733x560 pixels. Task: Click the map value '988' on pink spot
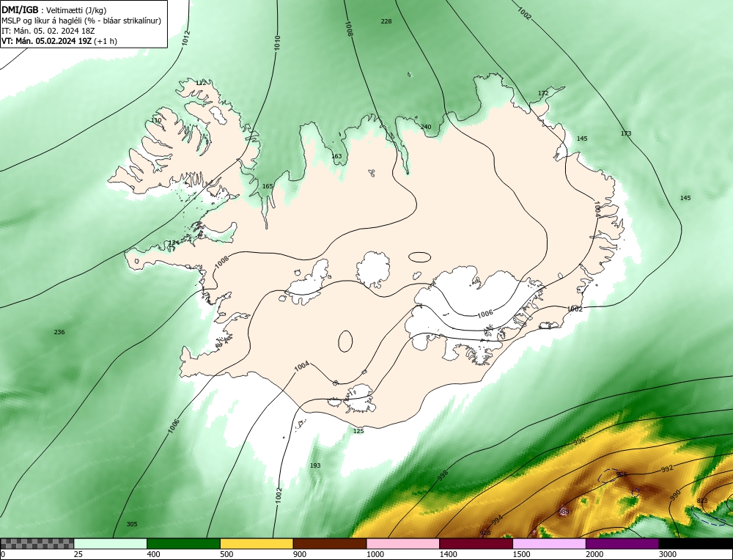(x=564, y=512)
